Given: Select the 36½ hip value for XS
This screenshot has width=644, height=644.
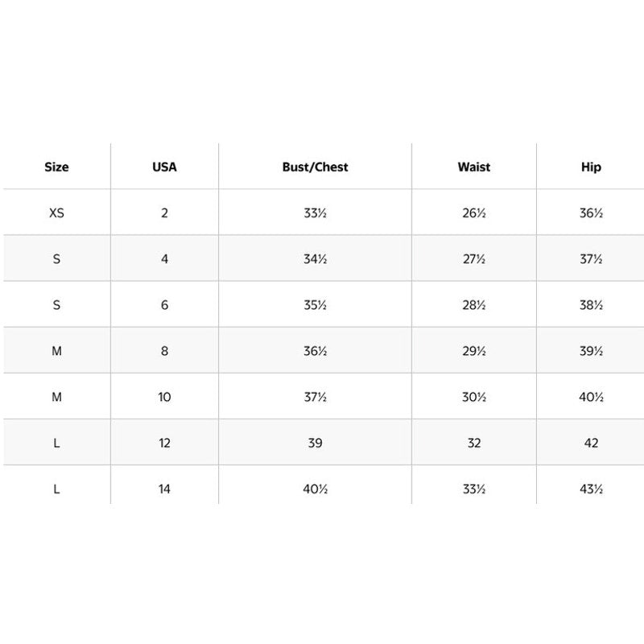Looking at the screenshot, I should coord(591,213).
